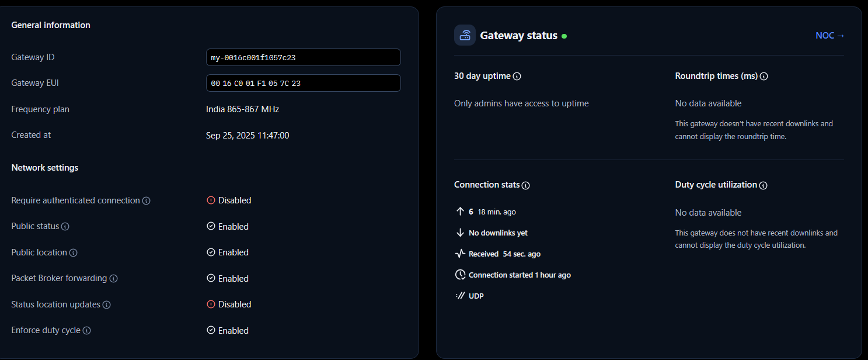Click info icon for Packet Broker forwarding
868x360 pixels.
click(x=114, y=279)
